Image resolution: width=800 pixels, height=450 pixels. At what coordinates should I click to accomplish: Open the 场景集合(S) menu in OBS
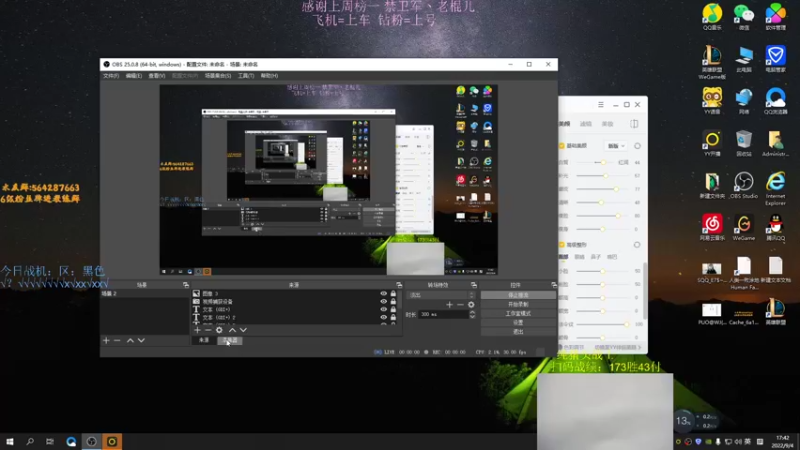pos(218,76)
